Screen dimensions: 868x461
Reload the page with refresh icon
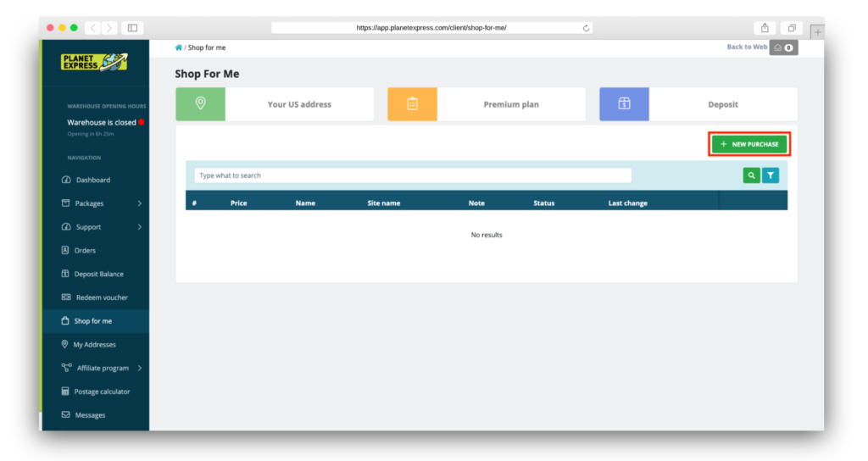pyautogui.click(x=586, y=28)
